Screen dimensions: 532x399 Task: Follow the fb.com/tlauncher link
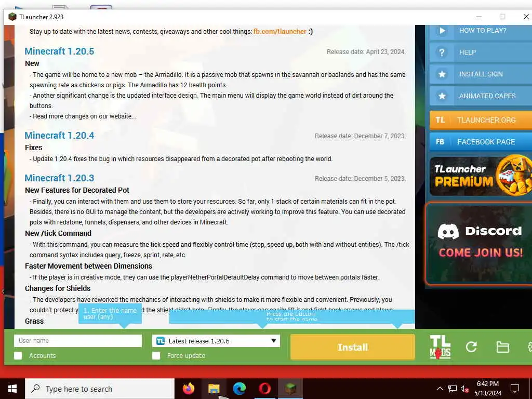[280, 31]
